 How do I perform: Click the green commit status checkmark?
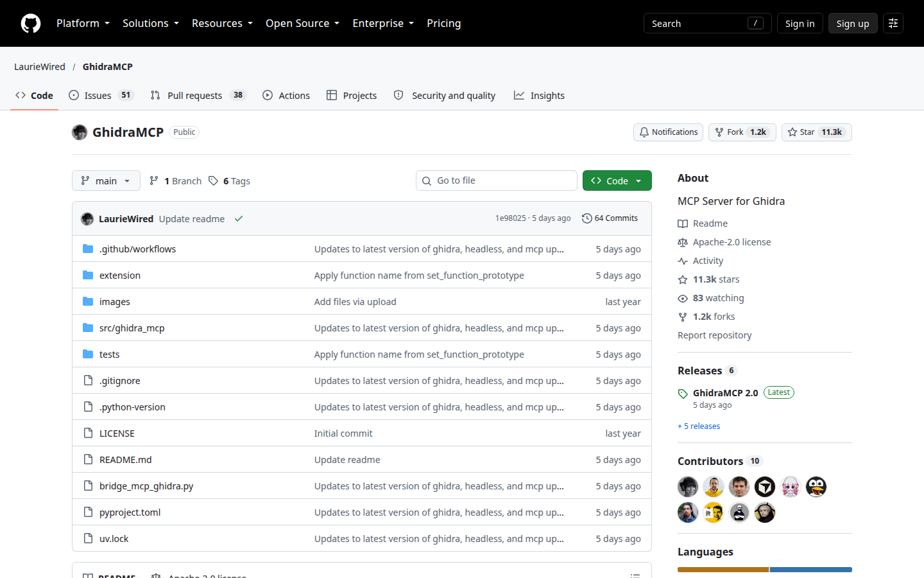click(x=239, y=219)
